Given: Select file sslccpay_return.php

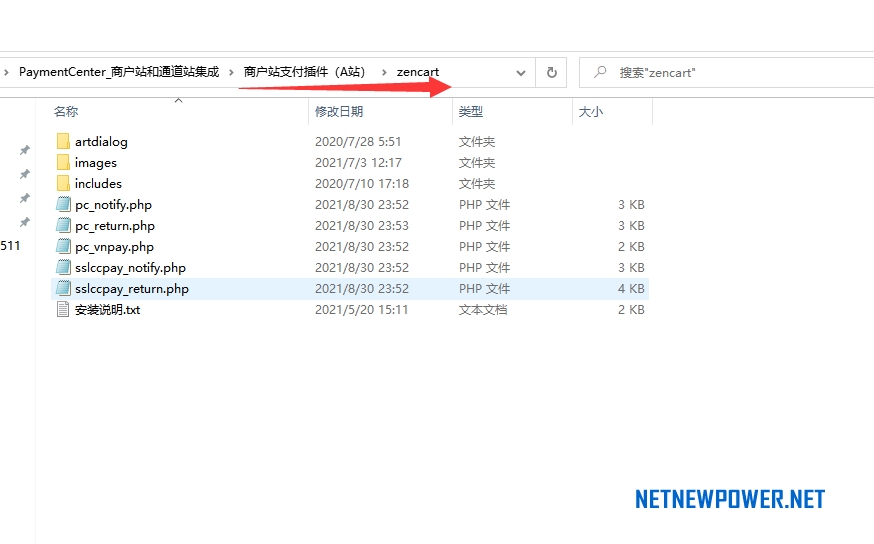Looking at the screenshot, I should coord(132,289).
